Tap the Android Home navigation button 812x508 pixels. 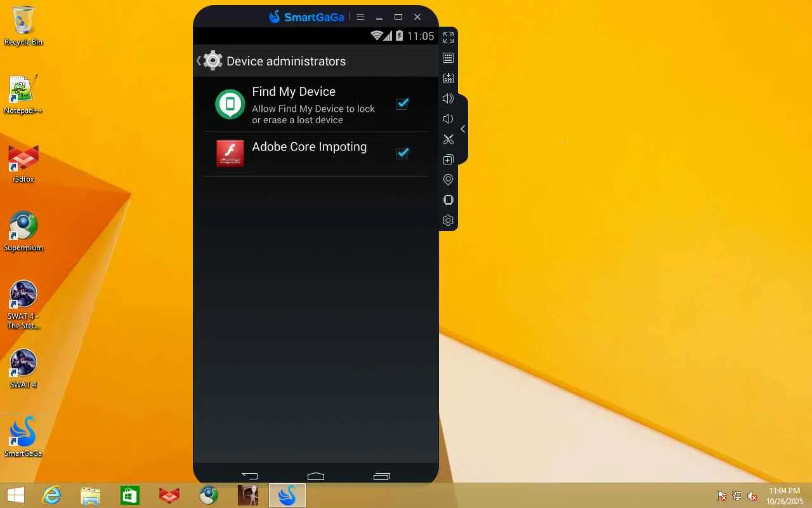pyautogui.click(x=316, y=476)
